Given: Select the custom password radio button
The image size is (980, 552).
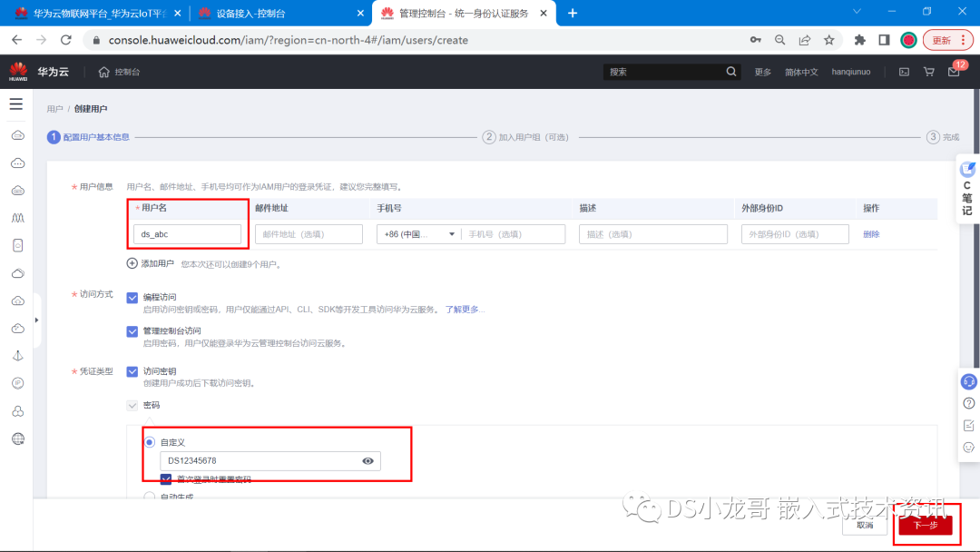Looking at the screenshot, I should tap(150, 442).
